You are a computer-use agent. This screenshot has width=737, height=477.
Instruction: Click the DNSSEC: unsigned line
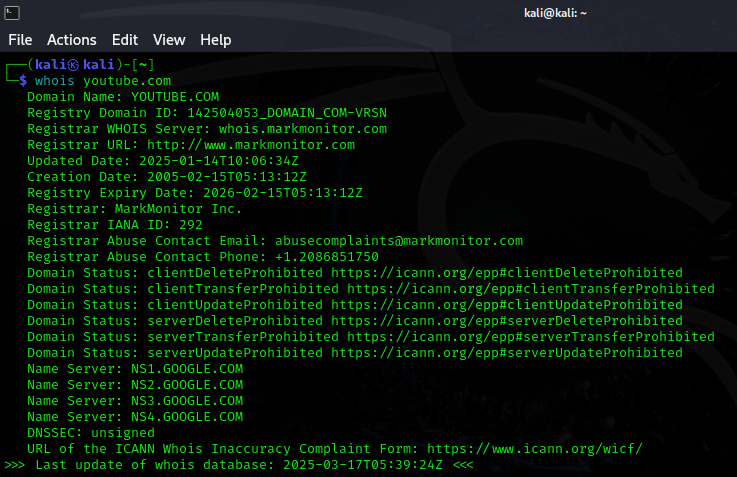coord(91,432)
